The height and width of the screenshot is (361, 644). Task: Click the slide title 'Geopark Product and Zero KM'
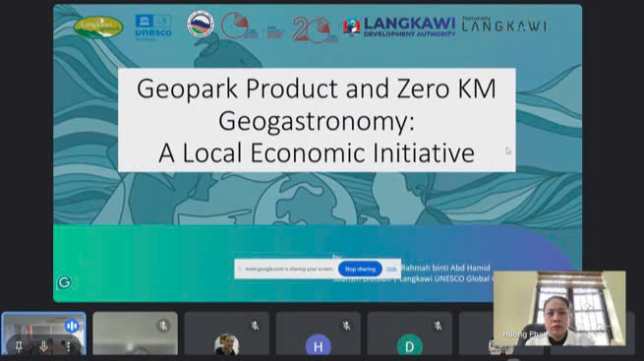coord(317,89)
